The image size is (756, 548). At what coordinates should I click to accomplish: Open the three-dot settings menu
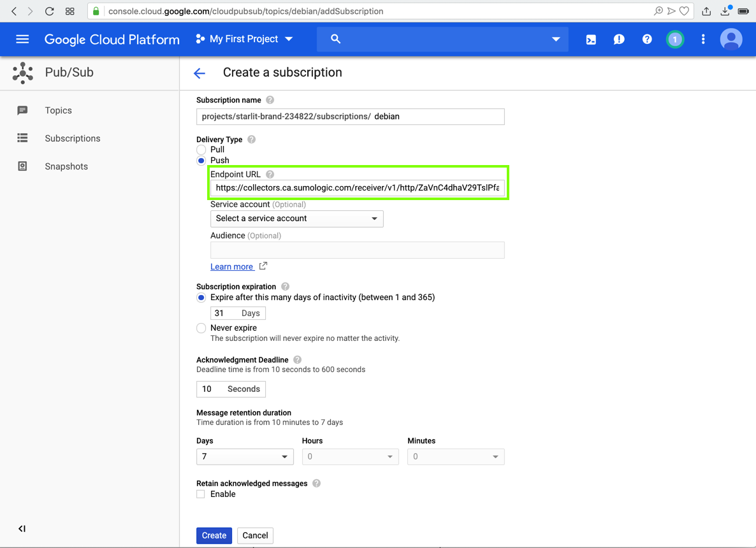(702, 40)
